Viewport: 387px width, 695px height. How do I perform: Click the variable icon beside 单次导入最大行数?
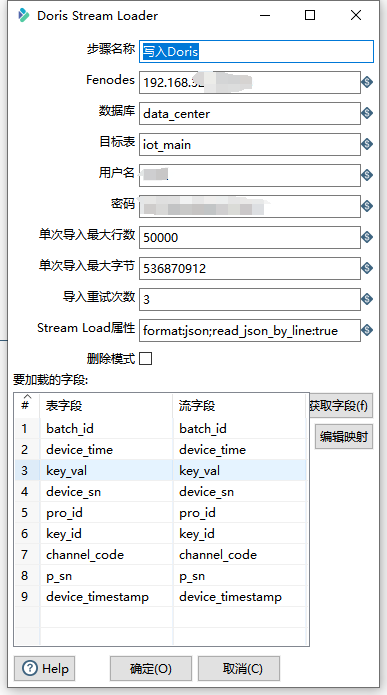coord(367,238)
